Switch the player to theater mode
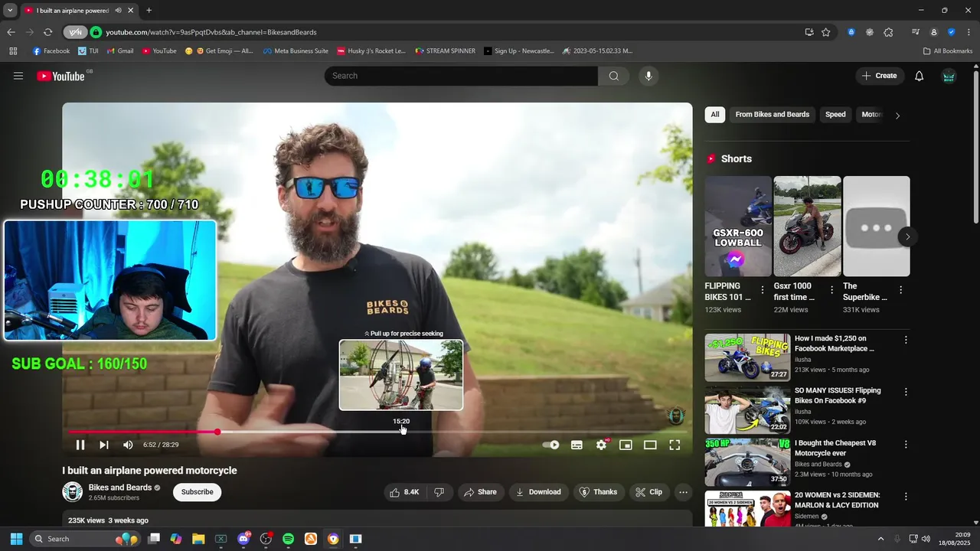 pos(650,445)
